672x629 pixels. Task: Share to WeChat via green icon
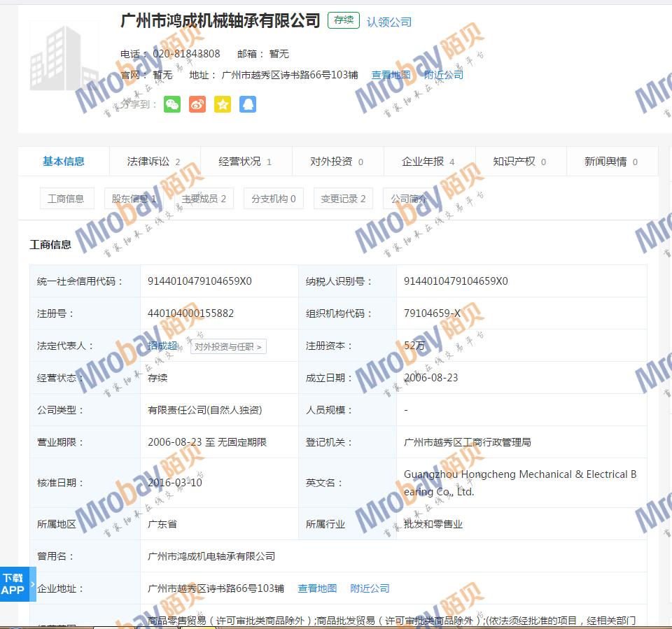(x=172, y=104)
